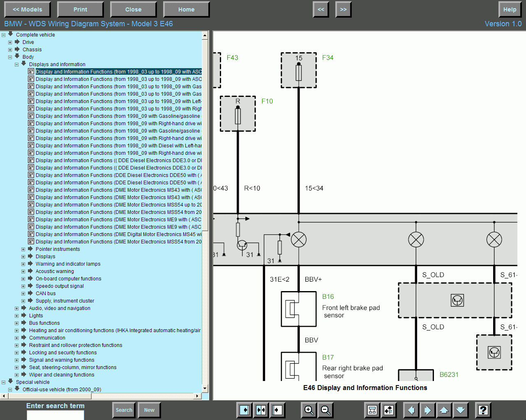Expand the Audio, video and navigation node
Screen dimensions: 526x420
tap(17, 308)
